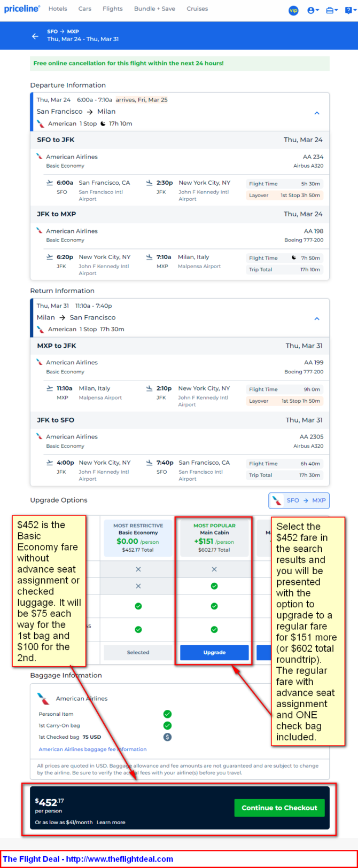Click the Selected button under Basic Economy
The width and height of the screenshot is (358, 868).
pos(138,652)
